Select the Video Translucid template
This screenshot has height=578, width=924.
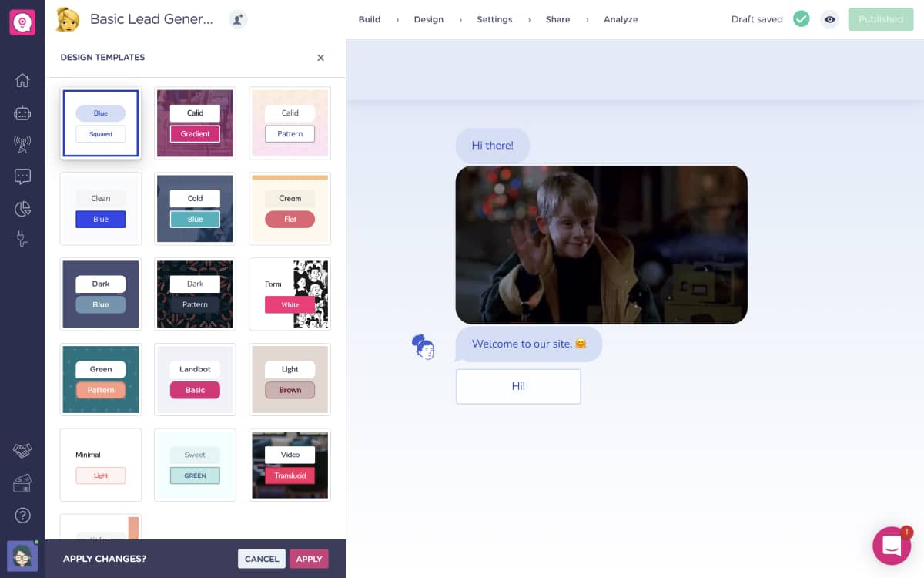290,465
